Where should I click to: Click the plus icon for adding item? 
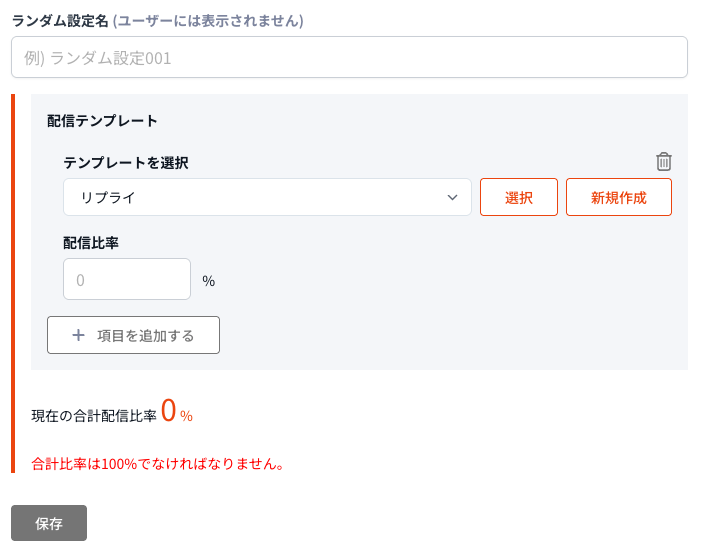(x=79, y=335)
